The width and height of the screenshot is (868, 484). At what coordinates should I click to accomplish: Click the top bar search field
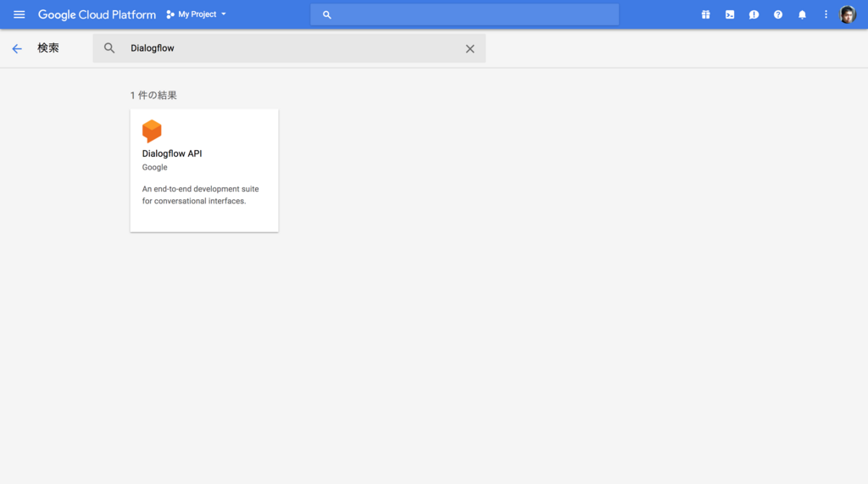(465, 14)
